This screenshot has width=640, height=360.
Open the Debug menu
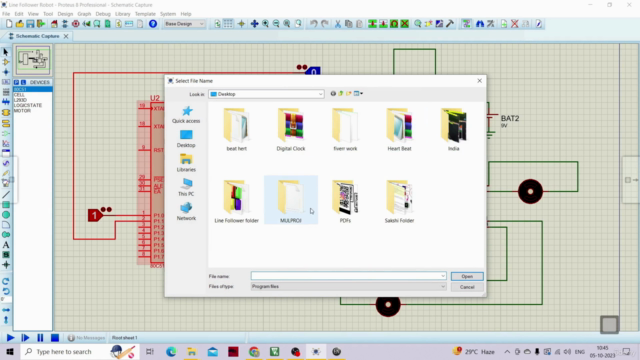(103, 14)
